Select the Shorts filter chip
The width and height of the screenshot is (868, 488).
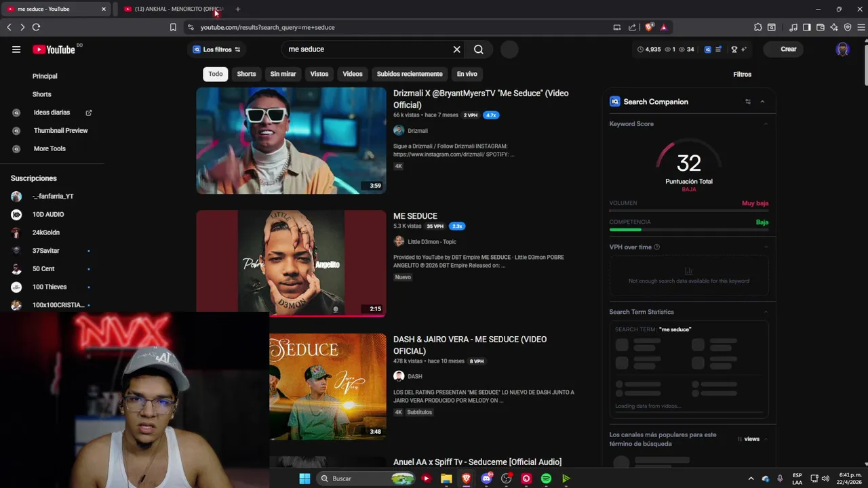point(246,74)
